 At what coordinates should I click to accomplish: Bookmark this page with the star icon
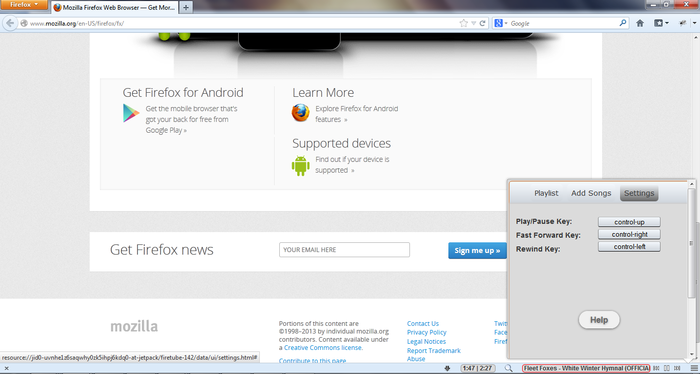(463, 23)
